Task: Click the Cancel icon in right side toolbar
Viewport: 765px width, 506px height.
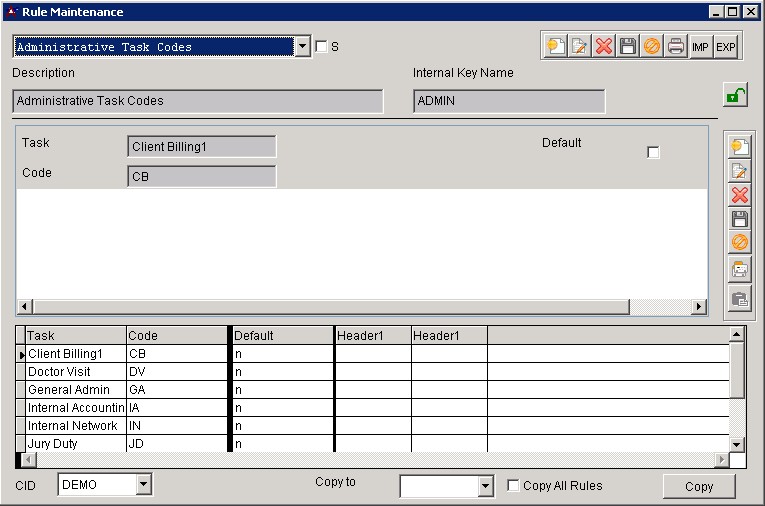Action: [x=739, y=243]
